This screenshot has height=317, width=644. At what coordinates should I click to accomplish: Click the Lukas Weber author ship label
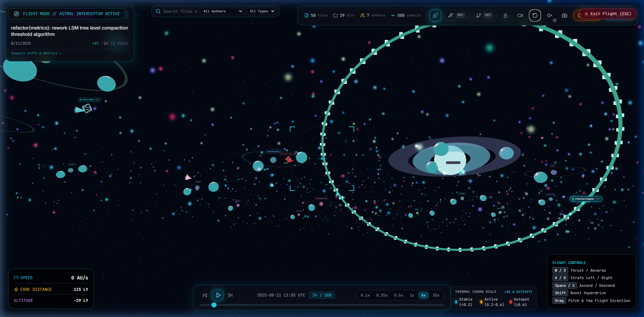(x=90, y=100)
